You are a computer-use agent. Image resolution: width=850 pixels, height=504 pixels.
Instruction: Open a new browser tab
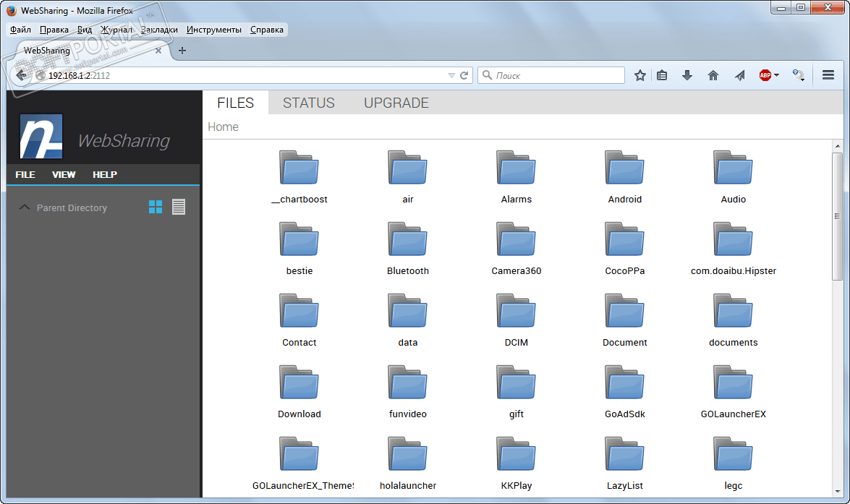click(x=182, y=51)
